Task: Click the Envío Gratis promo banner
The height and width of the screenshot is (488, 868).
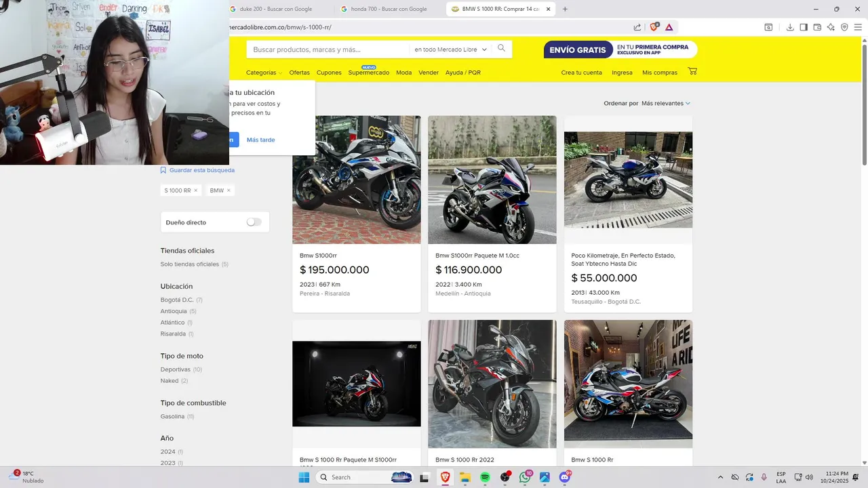Action: 620,49
